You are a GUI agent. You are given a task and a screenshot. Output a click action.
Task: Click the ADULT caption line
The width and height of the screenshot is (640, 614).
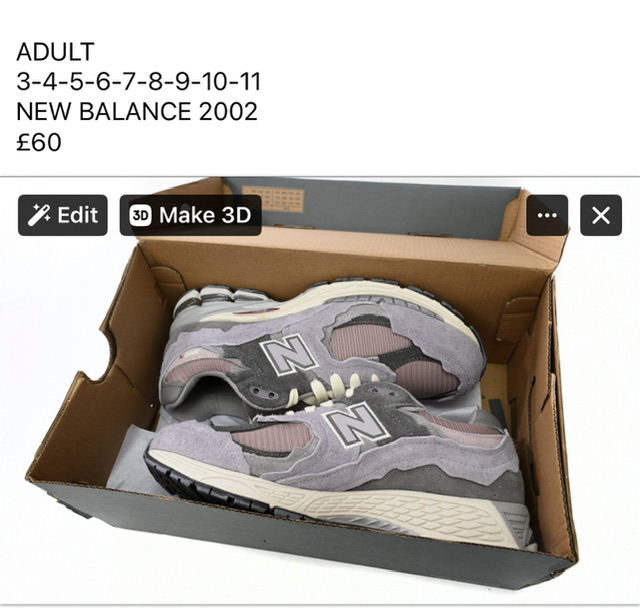tap(56, 52)
